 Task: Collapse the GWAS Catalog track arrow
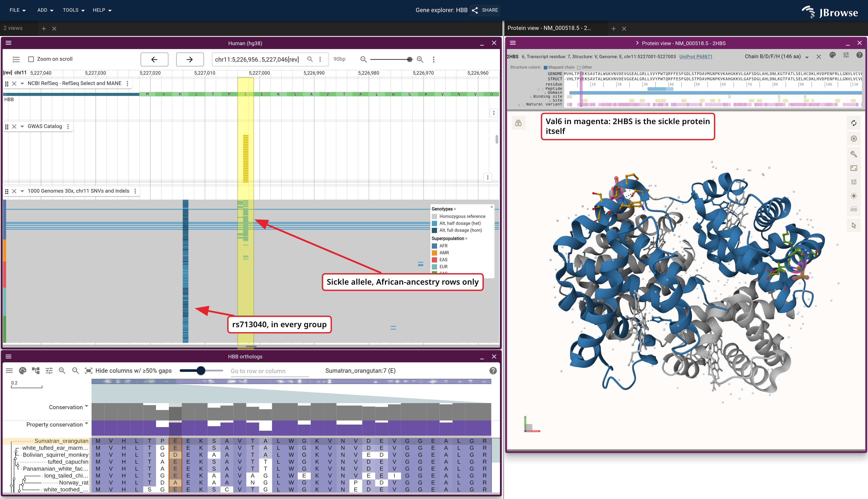(22, 126)
